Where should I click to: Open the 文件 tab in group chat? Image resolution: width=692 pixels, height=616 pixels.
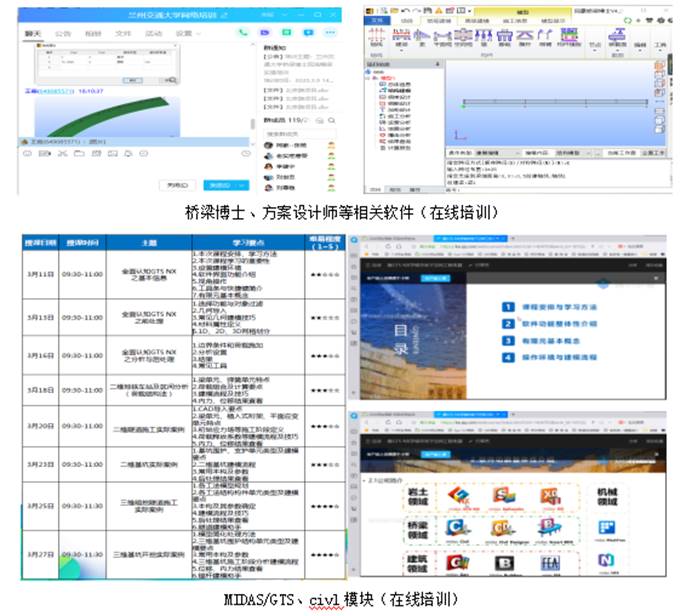click(x=122, y=33)
